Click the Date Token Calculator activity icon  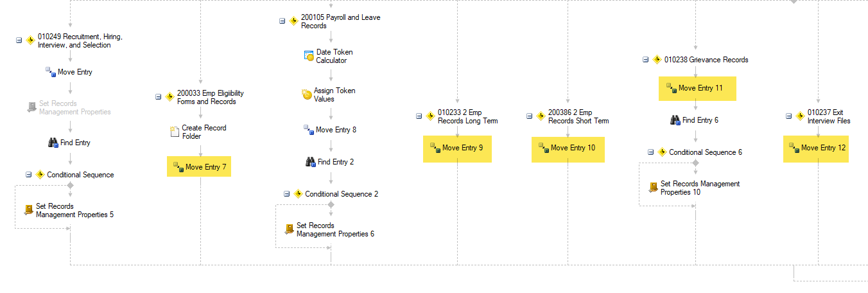tap(309, 57)
